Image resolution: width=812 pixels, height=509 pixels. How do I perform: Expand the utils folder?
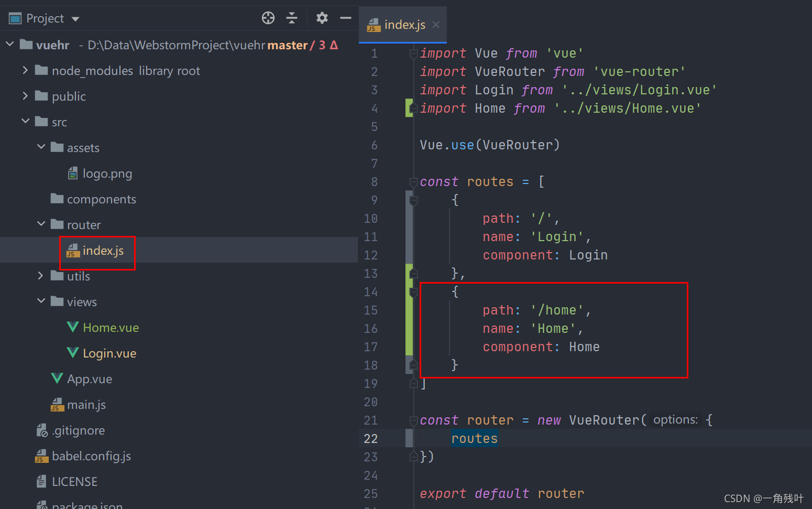click(41, 275)
